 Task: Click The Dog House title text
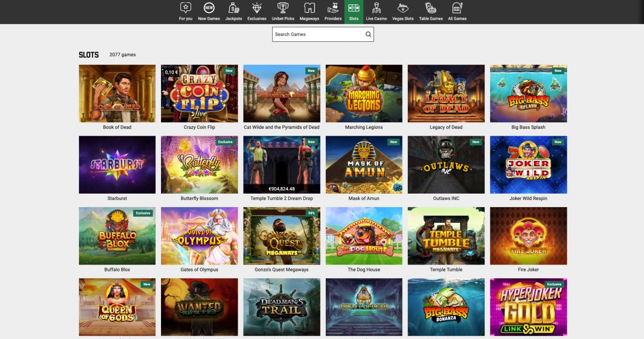pos(364,270)
